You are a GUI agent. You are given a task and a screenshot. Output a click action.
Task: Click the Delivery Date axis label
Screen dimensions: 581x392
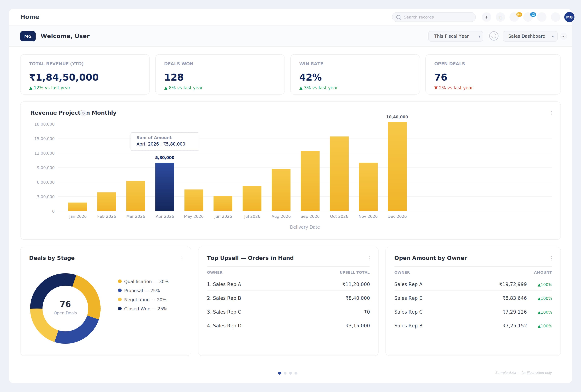coord(305,227)
